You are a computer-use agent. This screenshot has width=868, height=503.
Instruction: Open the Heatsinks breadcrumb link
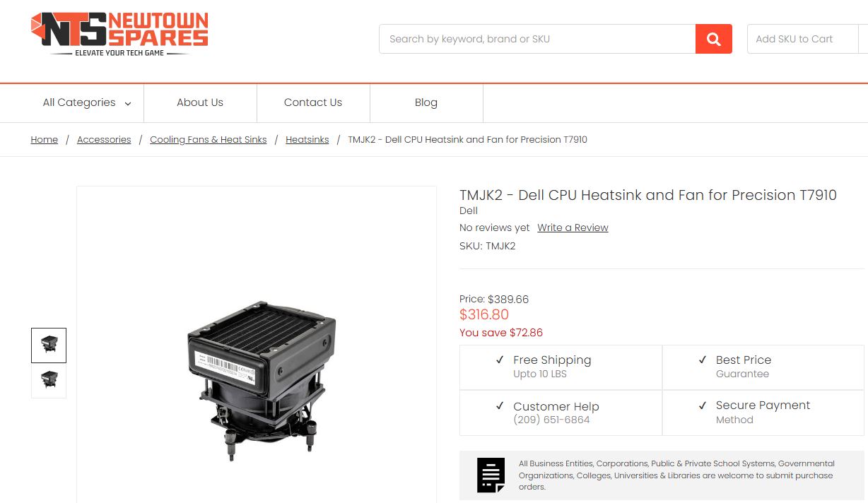click(x=307, y=140)
